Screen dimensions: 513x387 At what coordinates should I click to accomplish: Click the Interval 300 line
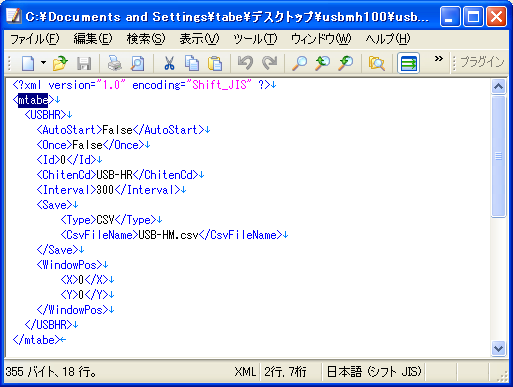(111, 190)
